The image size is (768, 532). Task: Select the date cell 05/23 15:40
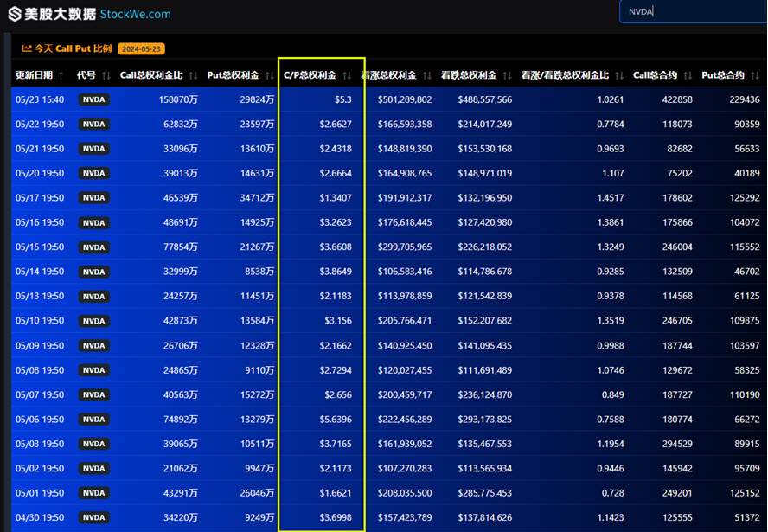(x=40, y=100)
